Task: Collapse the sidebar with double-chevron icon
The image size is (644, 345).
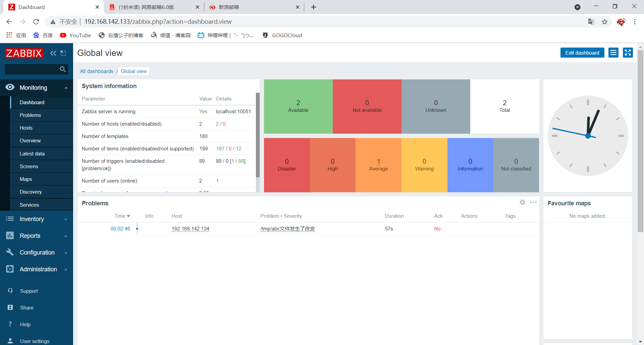Action: (x=53, y=53)
